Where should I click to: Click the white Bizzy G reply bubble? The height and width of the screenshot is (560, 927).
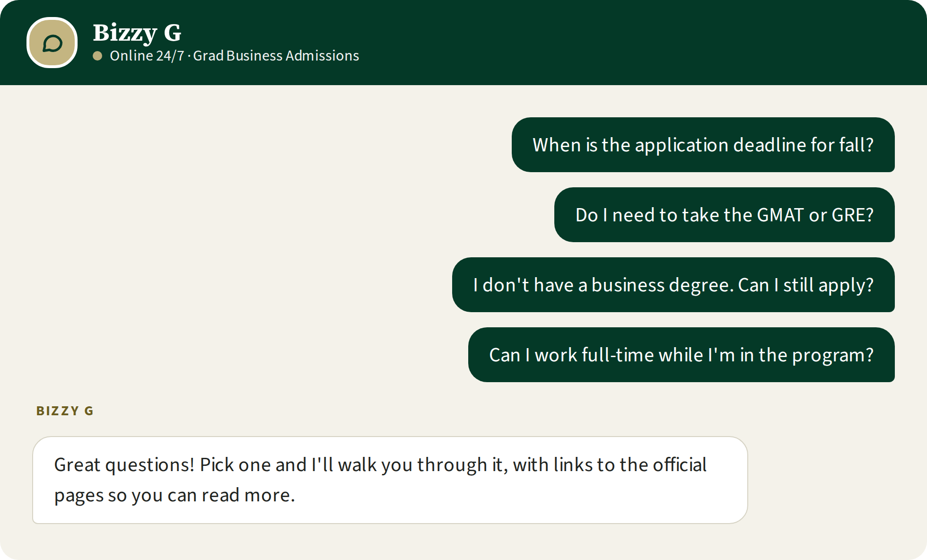click(x=390, y=480)
